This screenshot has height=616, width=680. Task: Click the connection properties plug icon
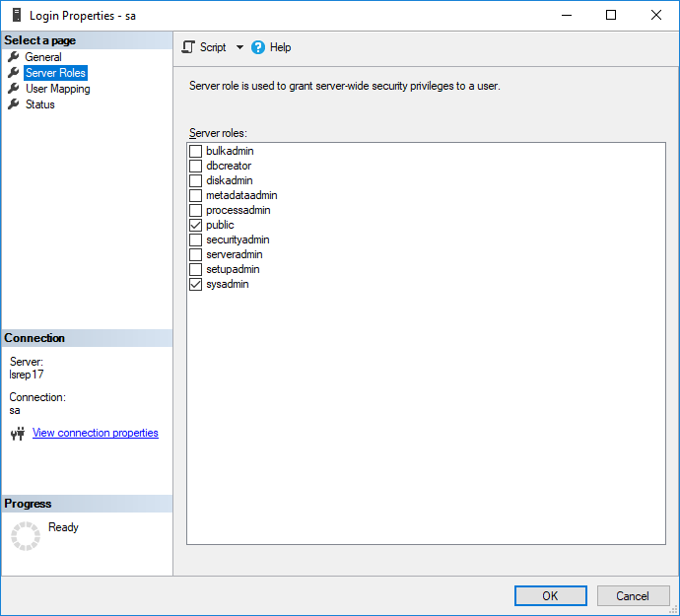(x=17, y=434)
